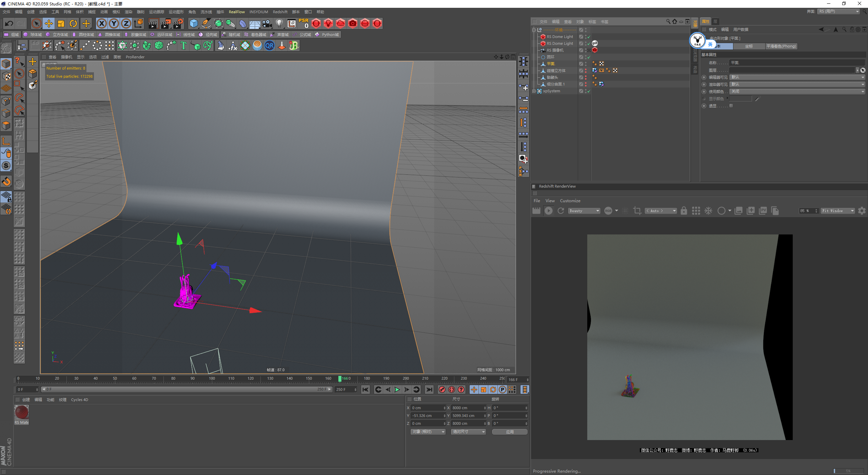The width and height of the screenshot is (868, 475).
Task: Toggle Z axis lock
Action: (126, 23)
